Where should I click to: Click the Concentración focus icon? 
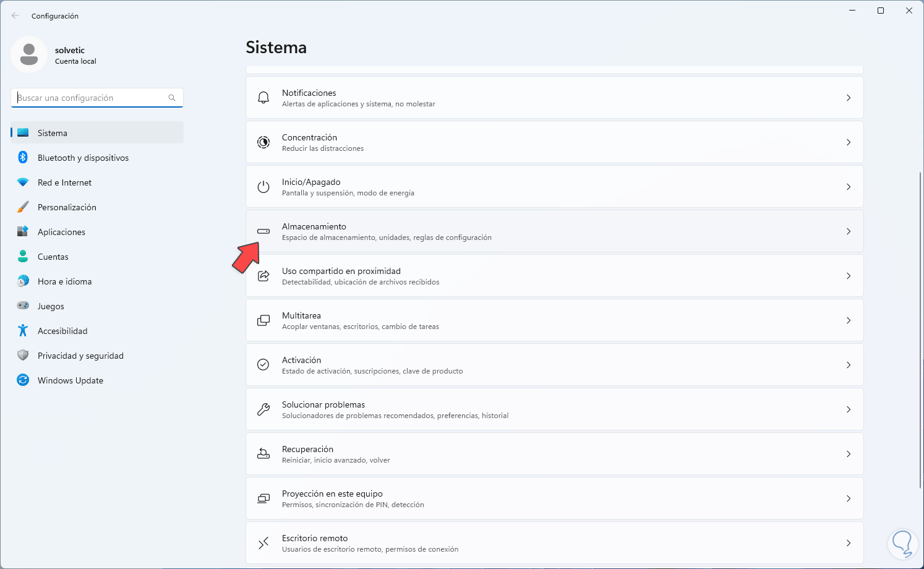263,142
